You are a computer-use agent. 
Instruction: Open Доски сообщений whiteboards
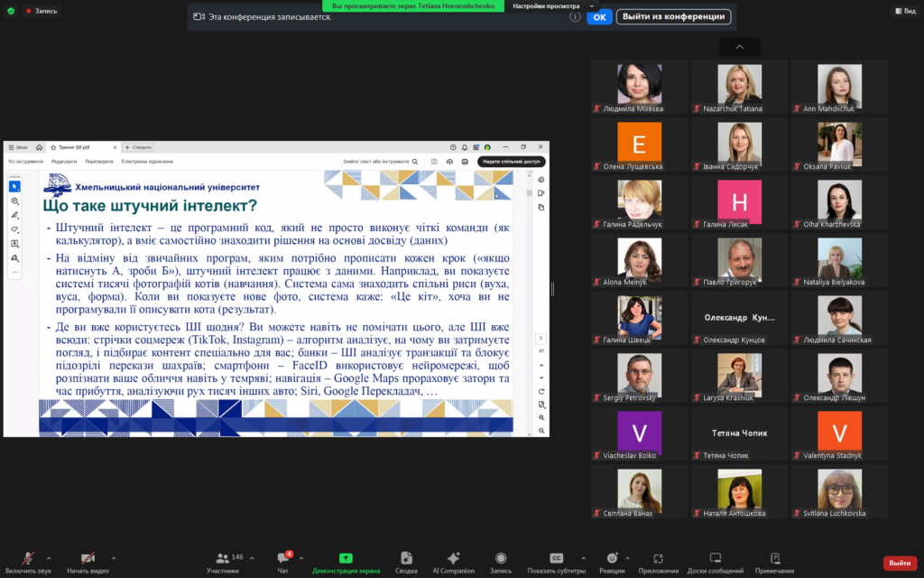pos(715,562)
